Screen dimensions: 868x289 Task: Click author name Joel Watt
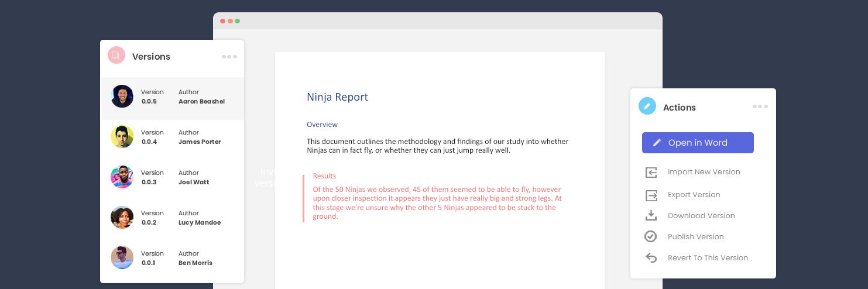coord(194,182)
